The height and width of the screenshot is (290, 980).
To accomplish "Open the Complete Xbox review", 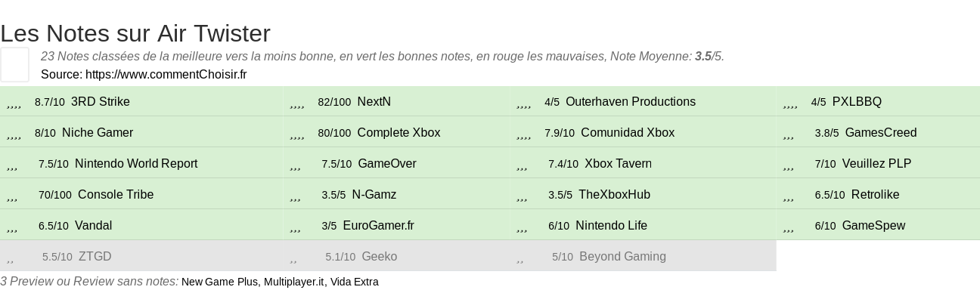I will tap(399, 133).
